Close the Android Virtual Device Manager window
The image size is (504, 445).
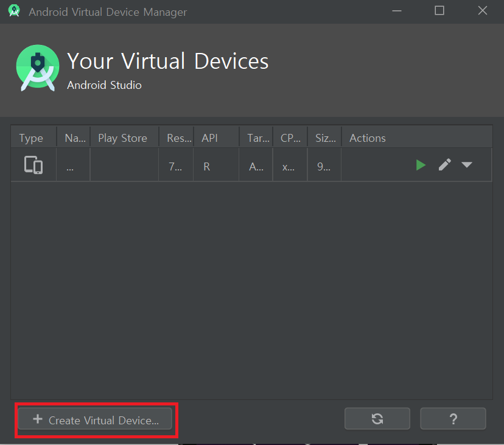point(483,10)
